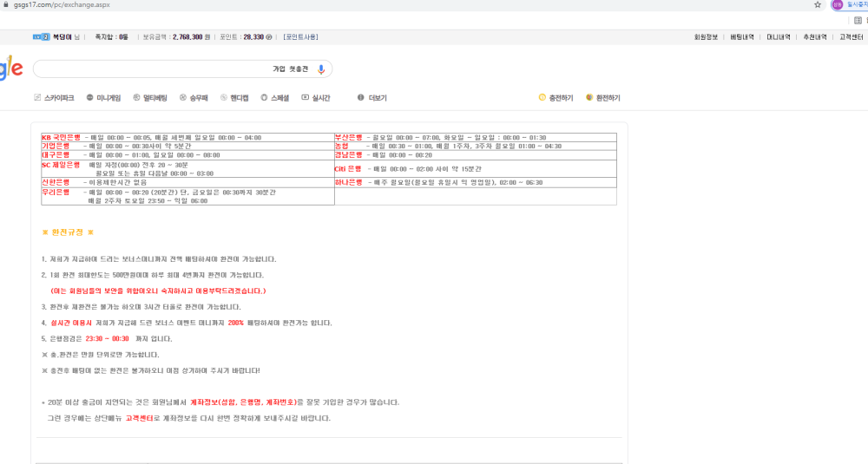Open the 미니게임 menu
This screenshot has width=868, height=464.
(x=103, y=98)
